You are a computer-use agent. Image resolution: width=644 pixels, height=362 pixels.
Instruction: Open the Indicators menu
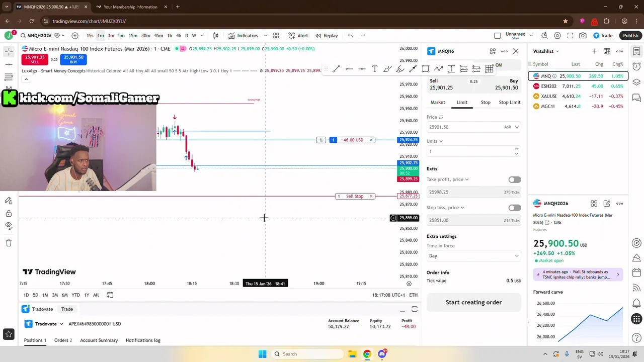243,36
